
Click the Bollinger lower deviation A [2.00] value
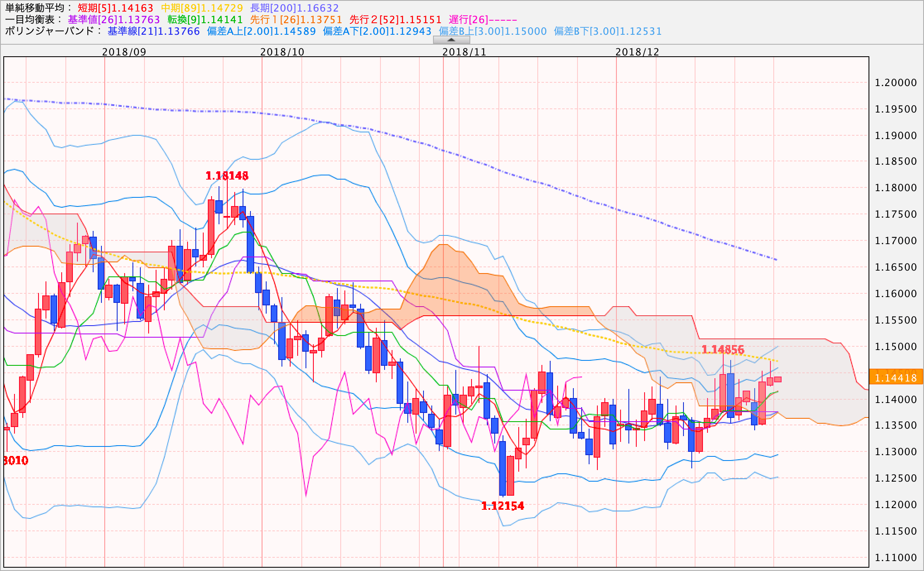pyautogui.click(x=377, y=31)
